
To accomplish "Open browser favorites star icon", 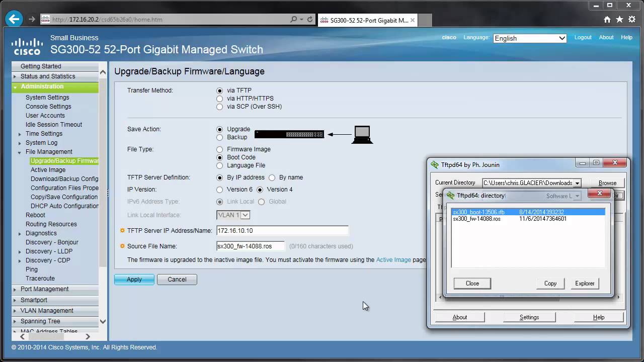I will [x=619, y=20].
